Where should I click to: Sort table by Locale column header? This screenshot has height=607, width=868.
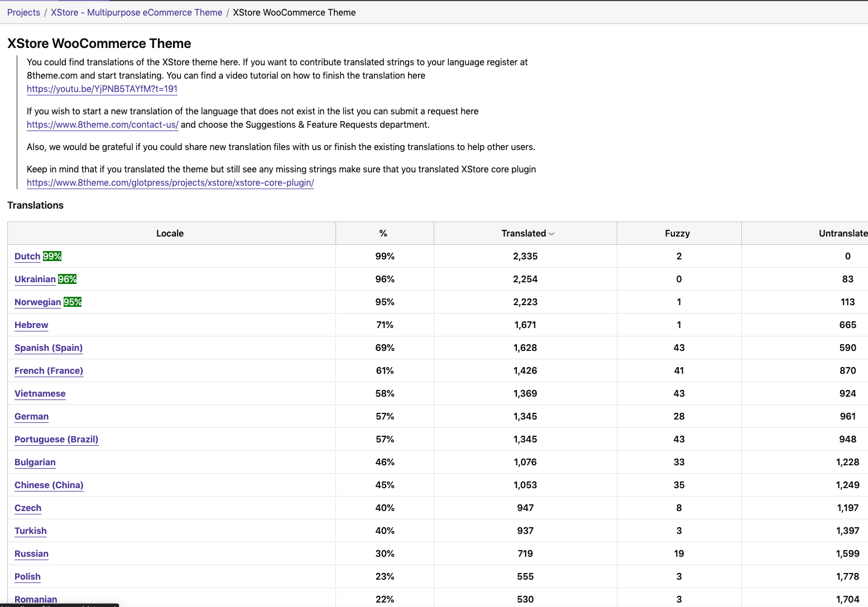(x=170, y=233)
